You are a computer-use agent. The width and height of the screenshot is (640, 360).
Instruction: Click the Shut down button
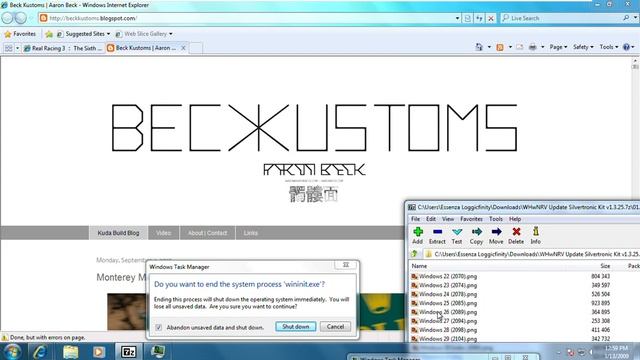(296, 327)
